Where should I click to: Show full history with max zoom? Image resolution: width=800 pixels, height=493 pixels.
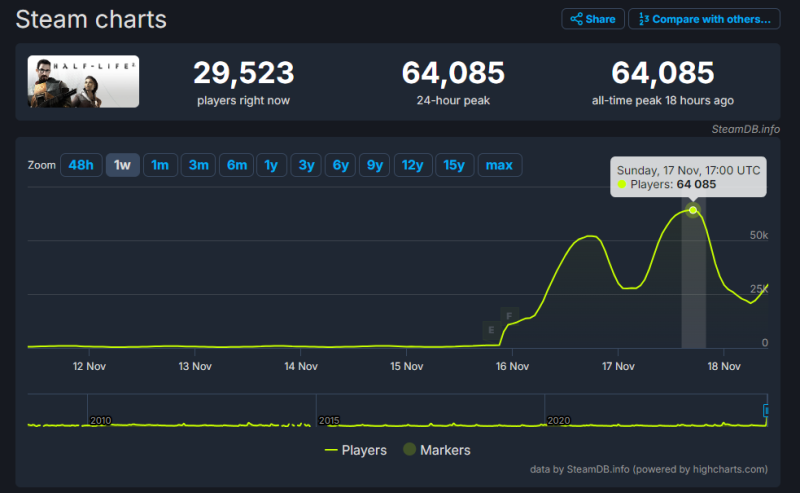point(499,165)
